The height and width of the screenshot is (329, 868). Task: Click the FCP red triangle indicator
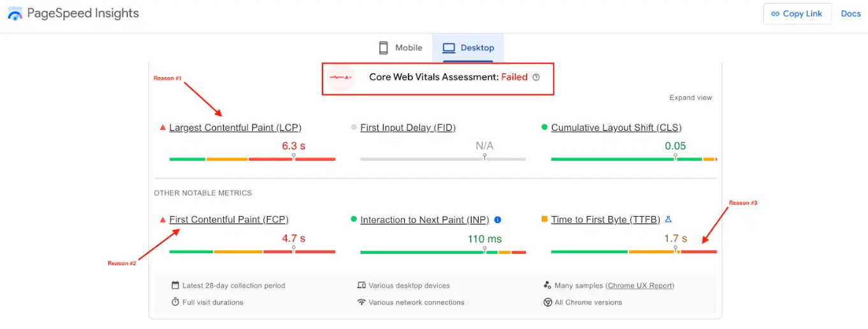point(163,219)
